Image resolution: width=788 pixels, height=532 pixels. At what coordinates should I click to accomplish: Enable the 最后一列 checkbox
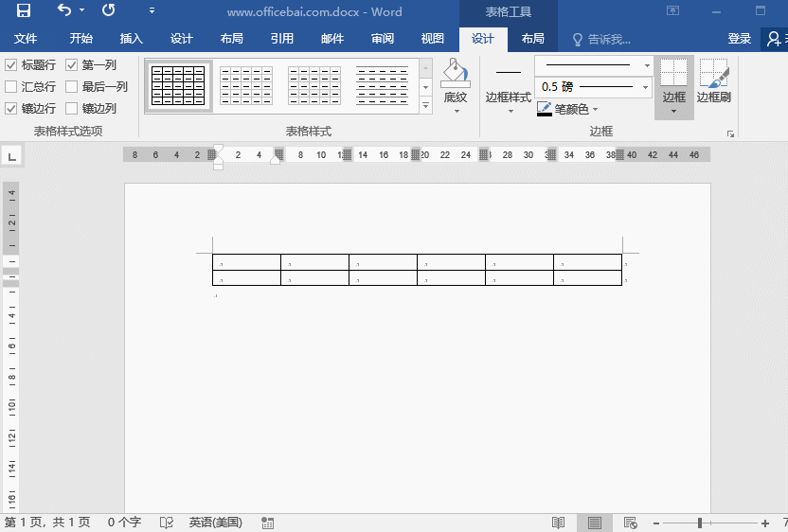(71, 86)
